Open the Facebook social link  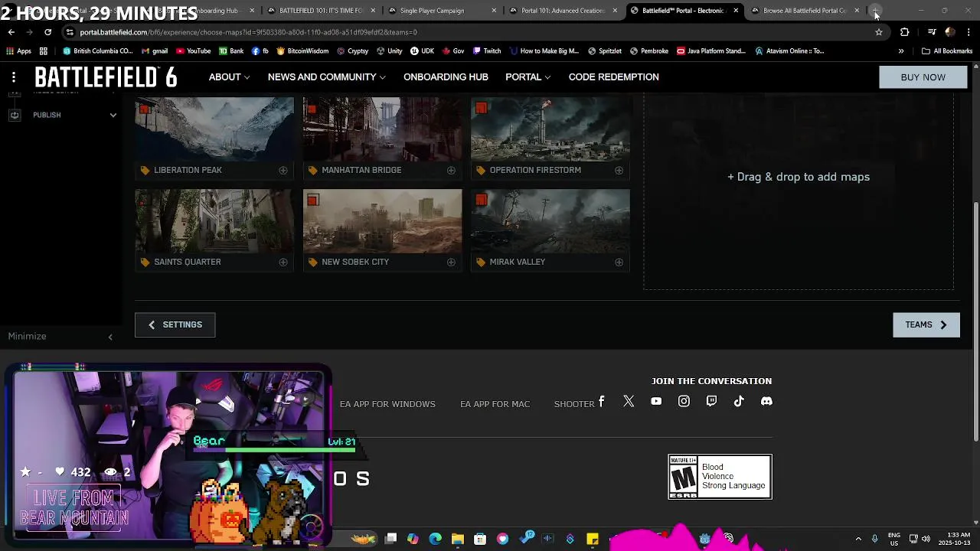602,401
